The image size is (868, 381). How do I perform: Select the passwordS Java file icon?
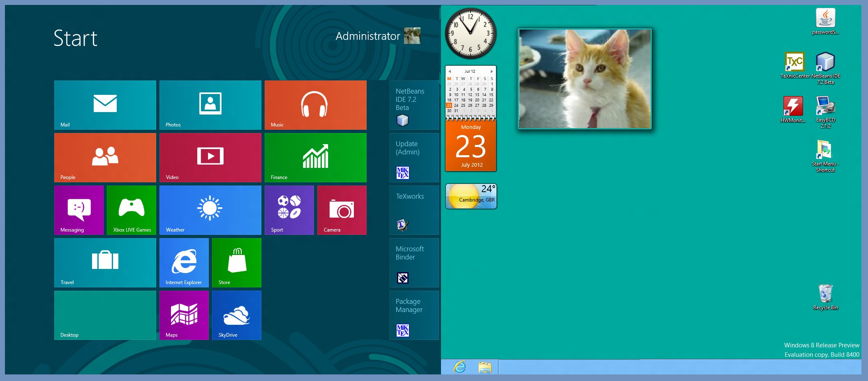pos(825,21)
